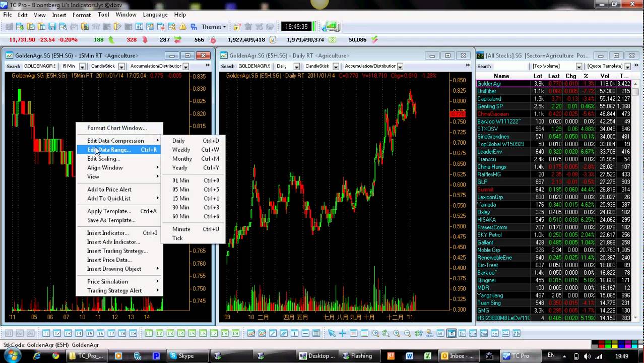Click Search in stock list window
The height and width of the screenshot is (363, 644).
(x=484, y=67)
